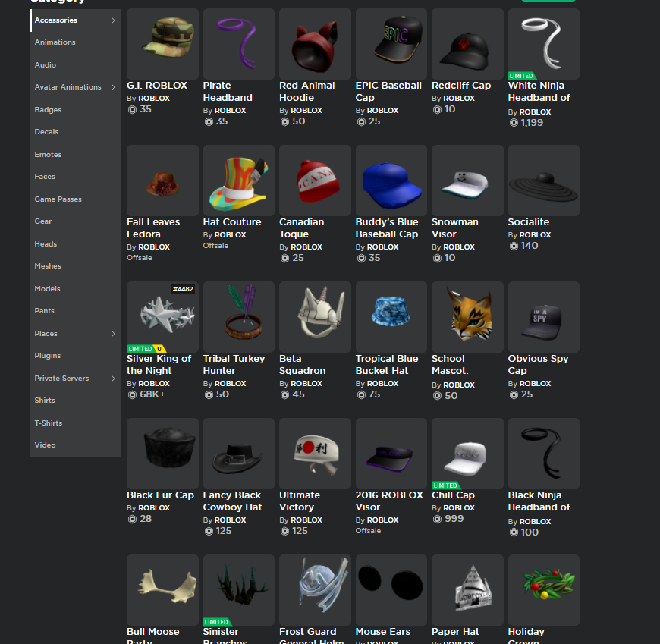Open the Tribal Turkey Hunter image
Image resolution: width=660 pixels, height=644 pixels.
pos(239,317)
